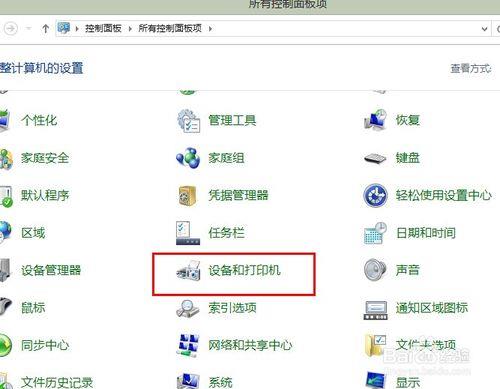Click the 显示 monitor icon

click(x=376, y=380)
